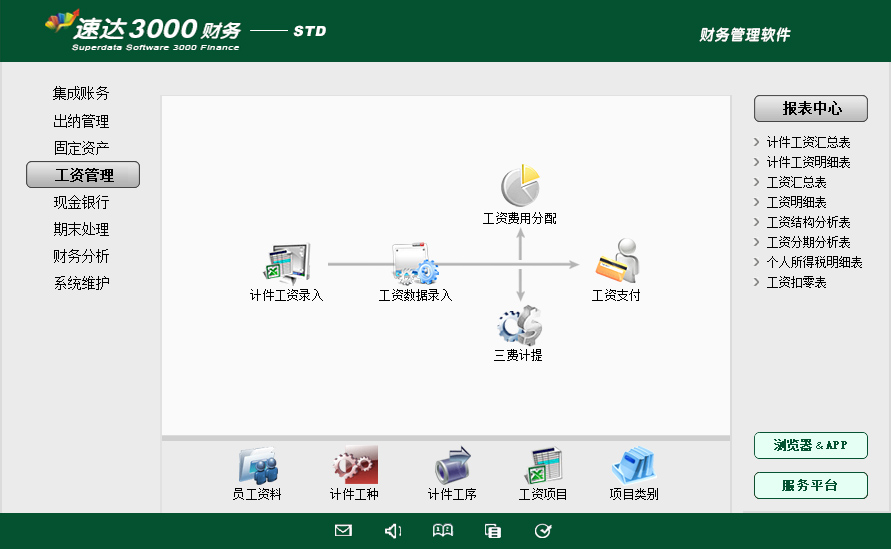Open 工资费用分配 pie chart icon
891x549 pixels.
(519, 186)
